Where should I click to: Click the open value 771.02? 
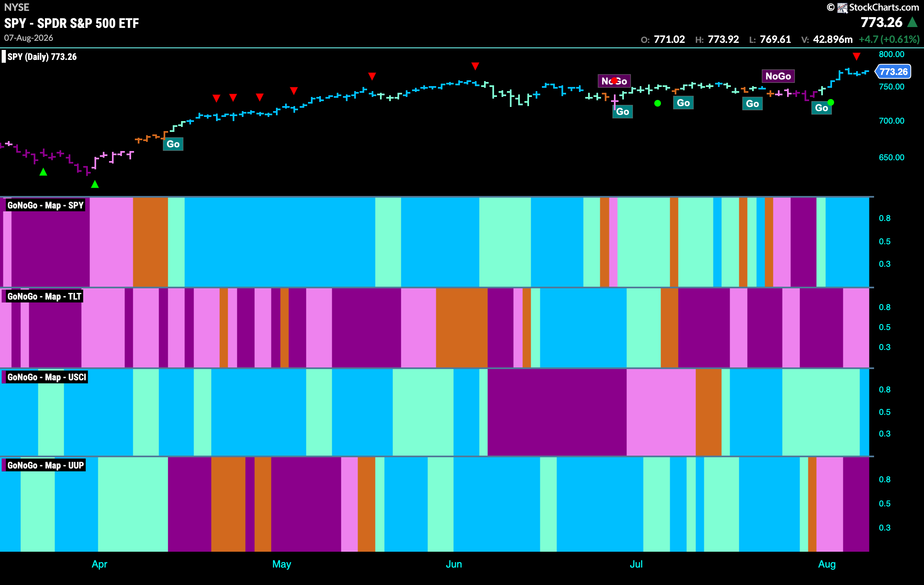coord(669,39)
